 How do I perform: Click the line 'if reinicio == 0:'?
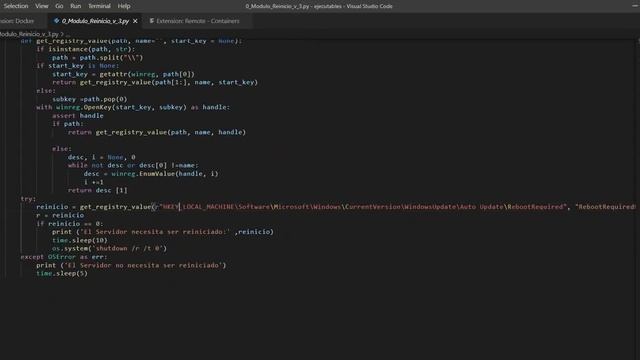69,224
